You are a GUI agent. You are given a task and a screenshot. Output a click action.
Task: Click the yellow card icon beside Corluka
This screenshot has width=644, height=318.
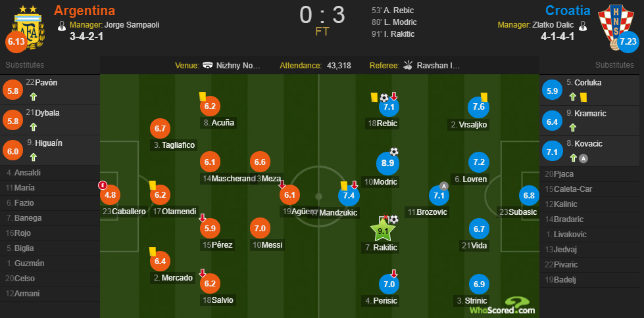[x=583, y=97]
